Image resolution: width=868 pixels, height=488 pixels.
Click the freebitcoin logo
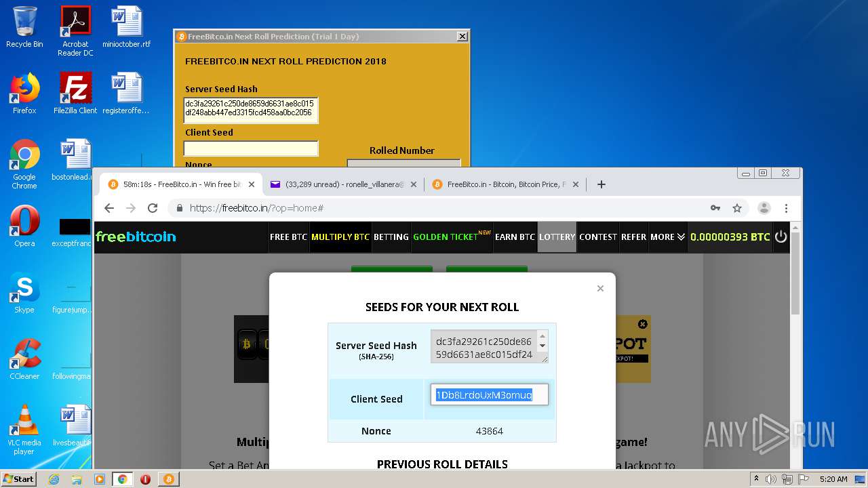click(136, 237)
